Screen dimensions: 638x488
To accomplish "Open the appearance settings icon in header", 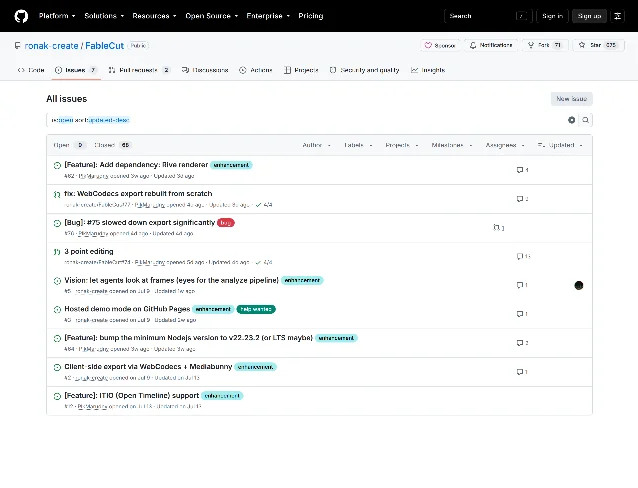I will pos(617,16).
